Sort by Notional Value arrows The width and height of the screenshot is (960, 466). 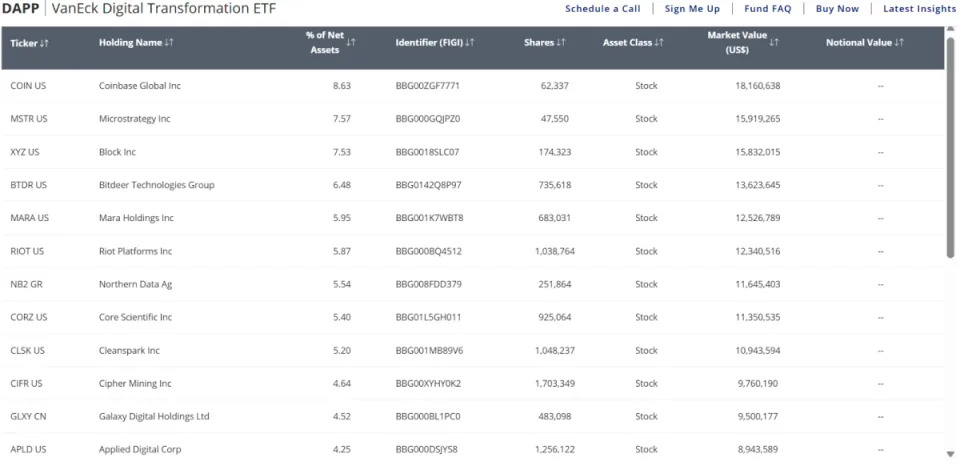point(899,42)
